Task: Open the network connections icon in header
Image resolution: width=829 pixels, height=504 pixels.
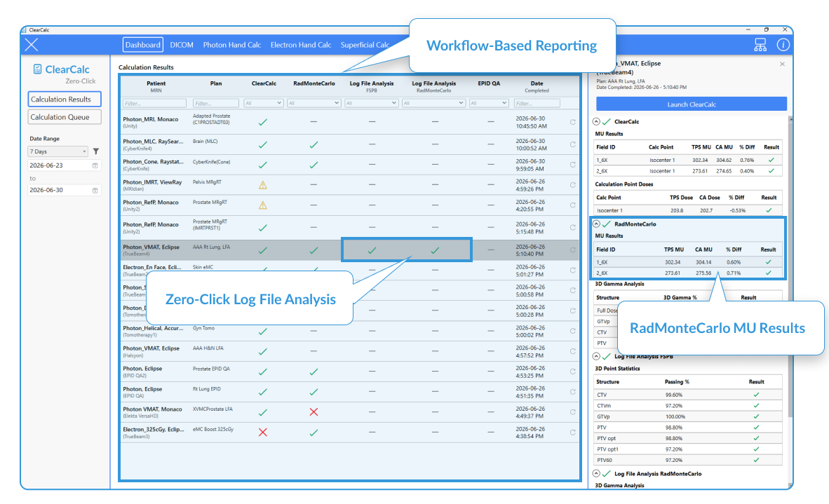Action: (x=760, y=45)
